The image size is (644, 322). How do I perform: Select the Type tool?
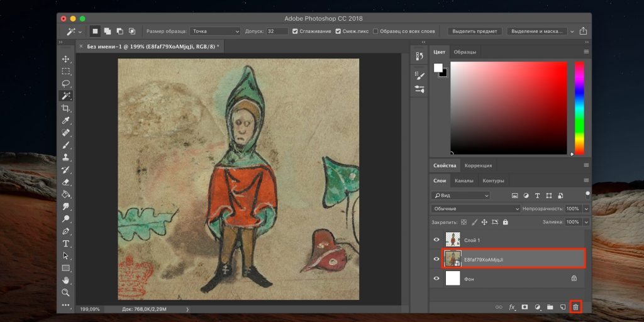point(65,243)
